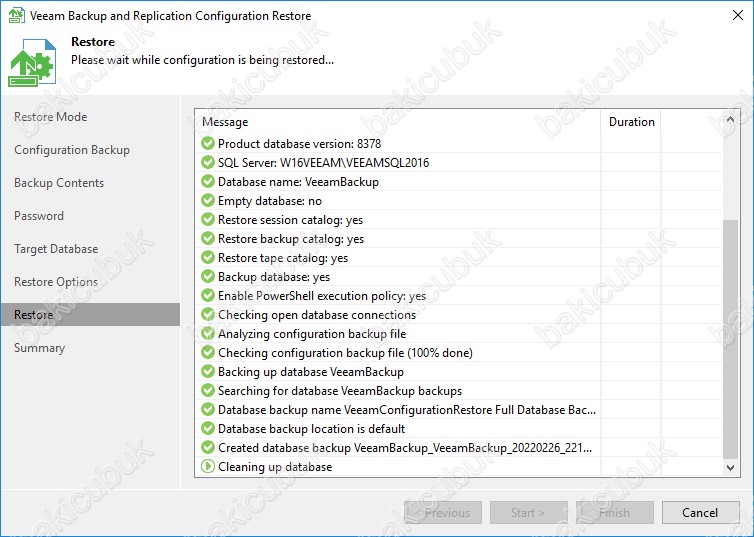Click check icon beside Database backup location row
754x537 pixels.
[x=208, y=428]
